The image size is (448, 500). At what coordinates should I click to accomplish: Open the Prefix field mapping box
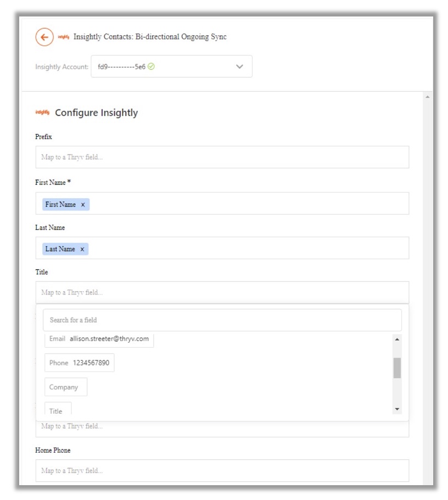pyautogui.click(x=222, y=157)
